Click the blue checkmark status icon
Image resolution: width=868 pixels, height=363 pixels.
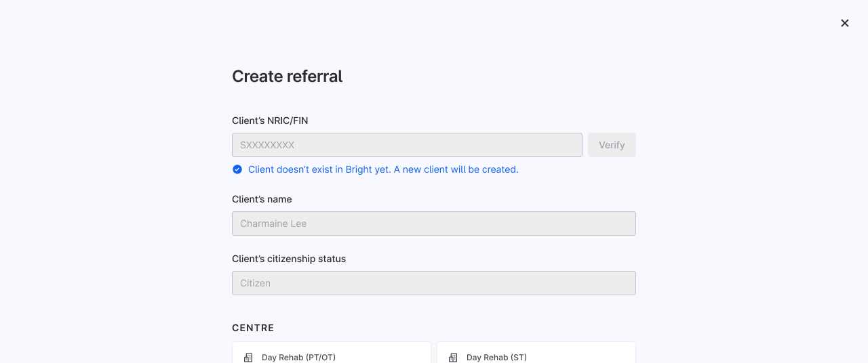(x=237, y=169)
